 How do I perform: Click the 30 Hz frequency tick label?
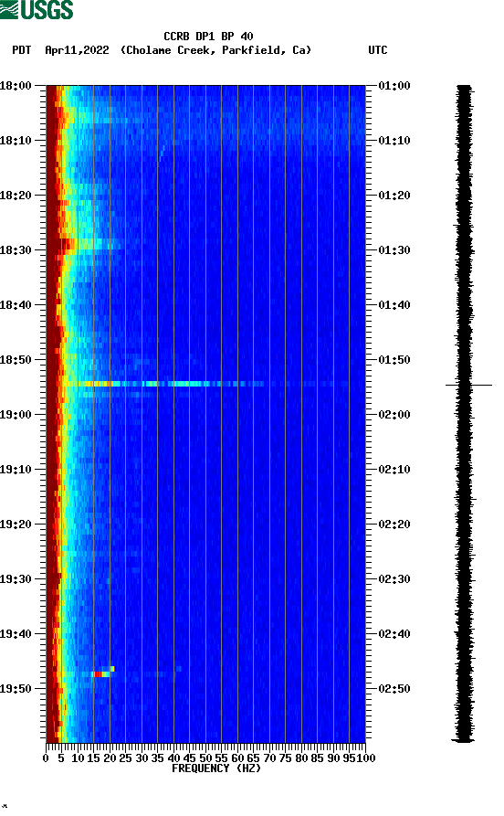(x=142, y=758)
